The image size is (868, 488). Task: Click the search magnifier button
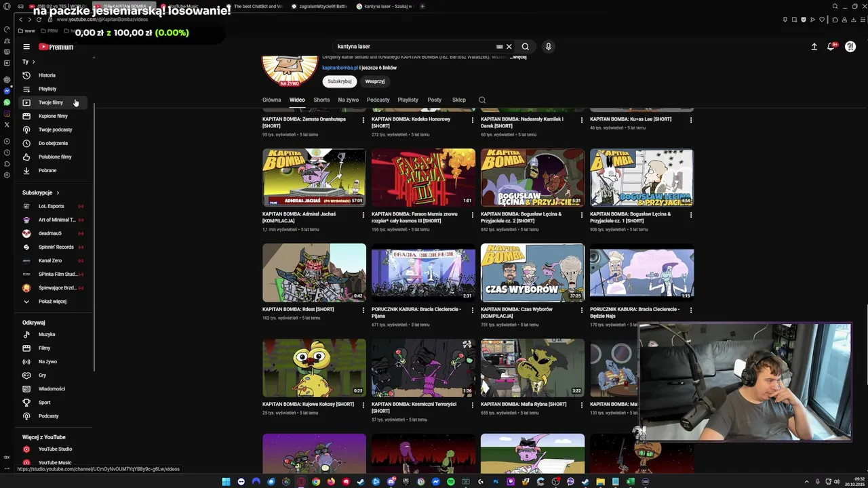click(525, 47)
